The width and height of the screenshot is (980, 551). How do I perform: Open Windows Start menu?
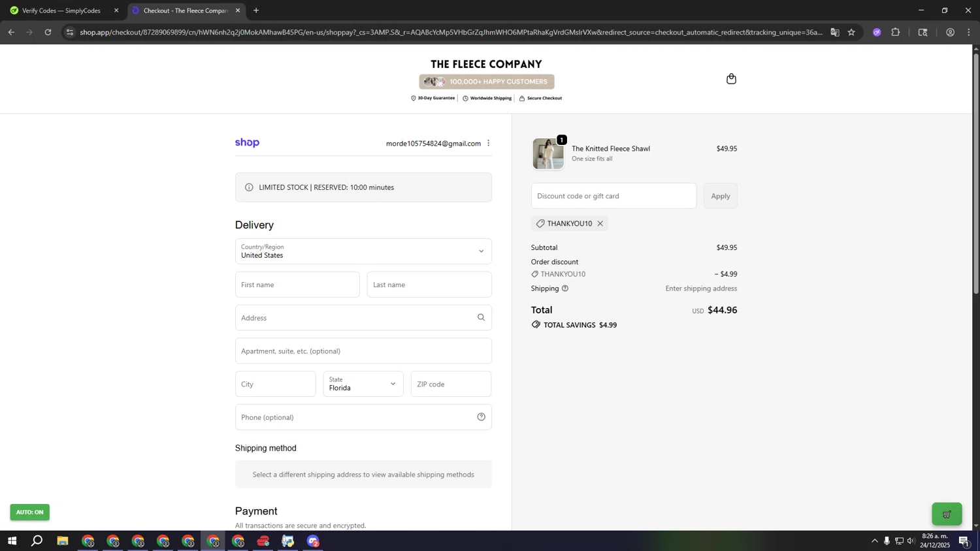12,541
